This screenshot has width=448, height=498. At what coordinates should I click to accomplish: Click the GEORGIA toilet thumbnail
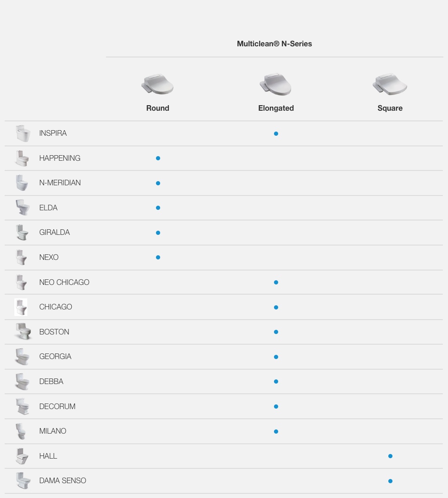coord(23,357)
